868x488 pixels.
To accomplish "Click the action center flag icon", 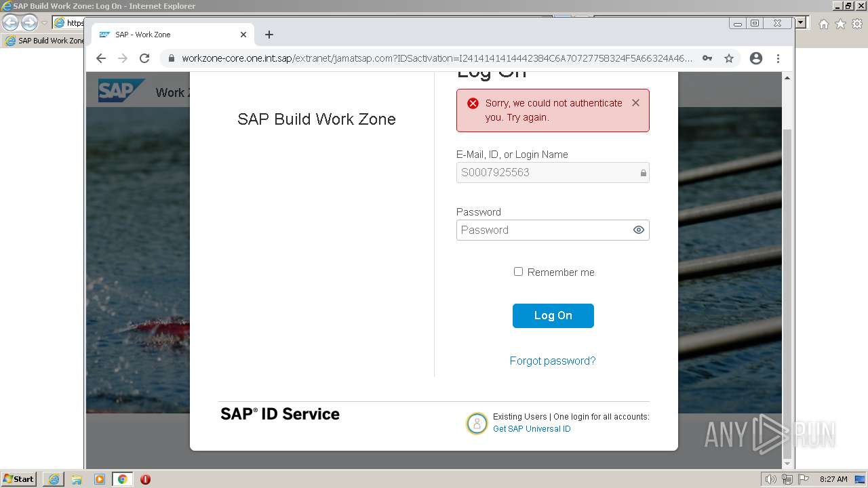I will point(803,479).
